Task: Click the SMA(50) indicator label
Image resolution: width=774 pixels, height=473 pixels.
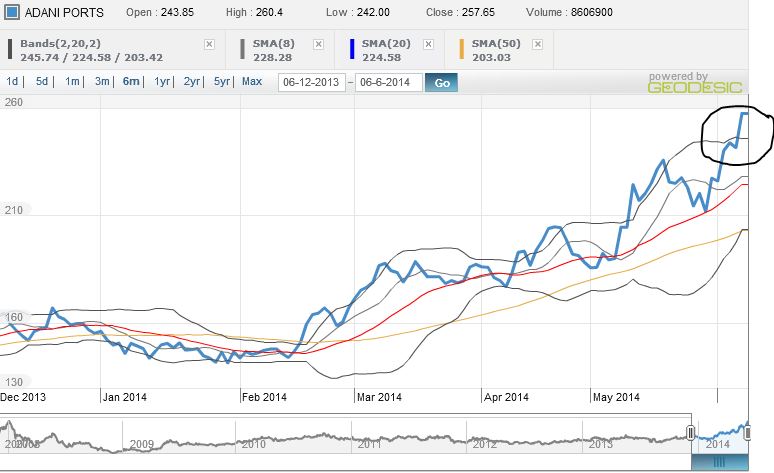Action: pyautogui.click(x=496, y=43)
